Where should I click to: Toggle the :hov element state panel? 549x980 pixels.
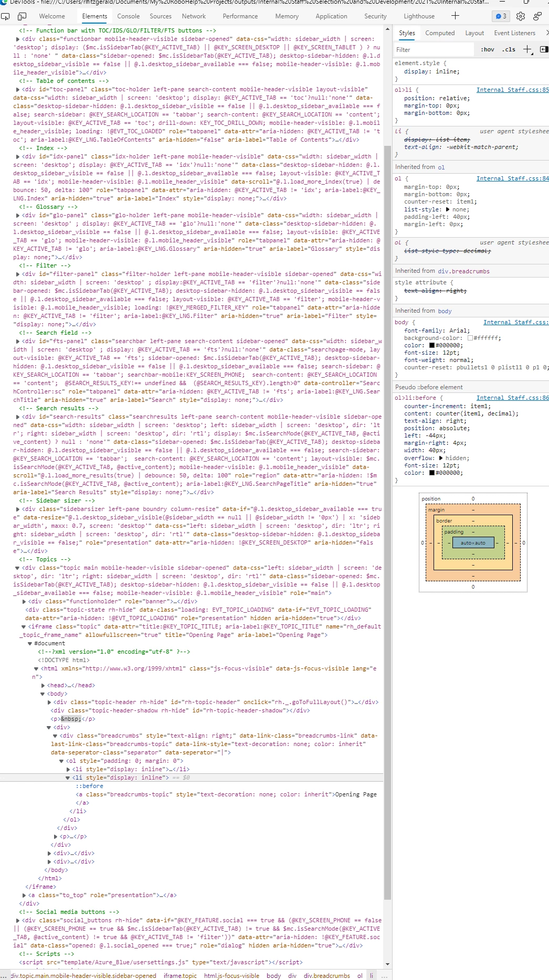(x=488, y=49)
